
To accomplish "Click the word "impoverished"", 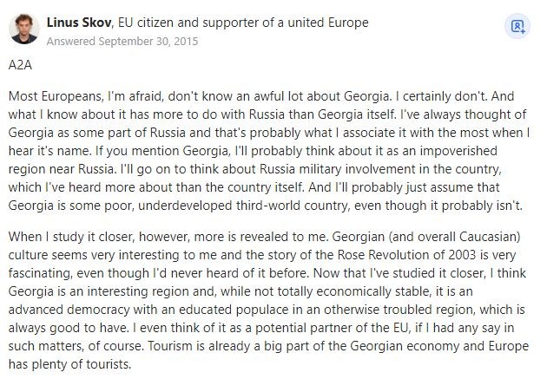I will click(x=458, y=151).
